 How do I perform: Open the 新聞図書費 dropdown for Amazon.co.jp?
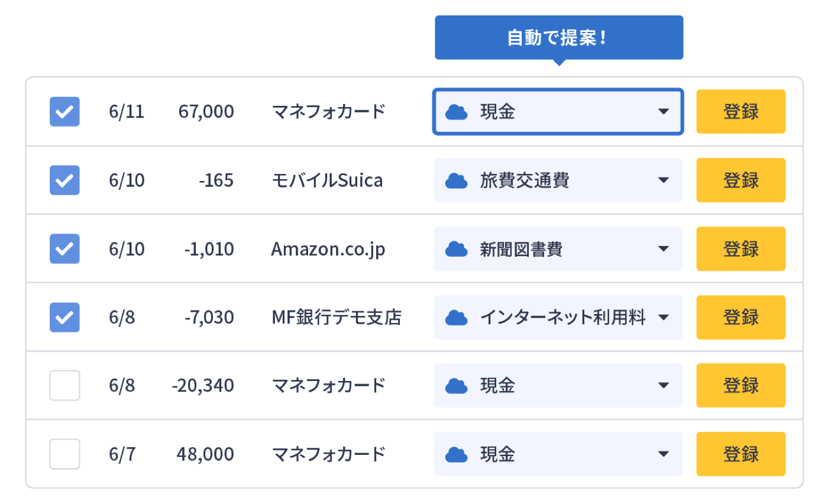pyautogui.click(x=664, y=249)
